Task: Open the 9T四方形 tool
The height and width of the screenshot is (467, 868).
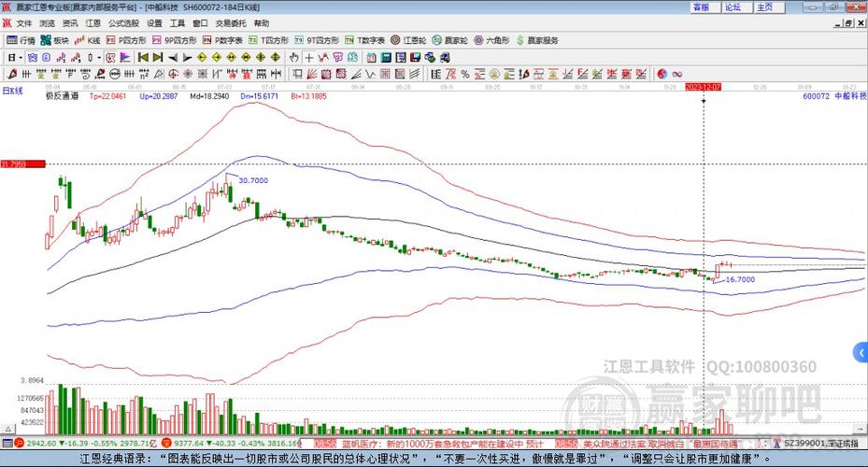Action: (317, 40)
